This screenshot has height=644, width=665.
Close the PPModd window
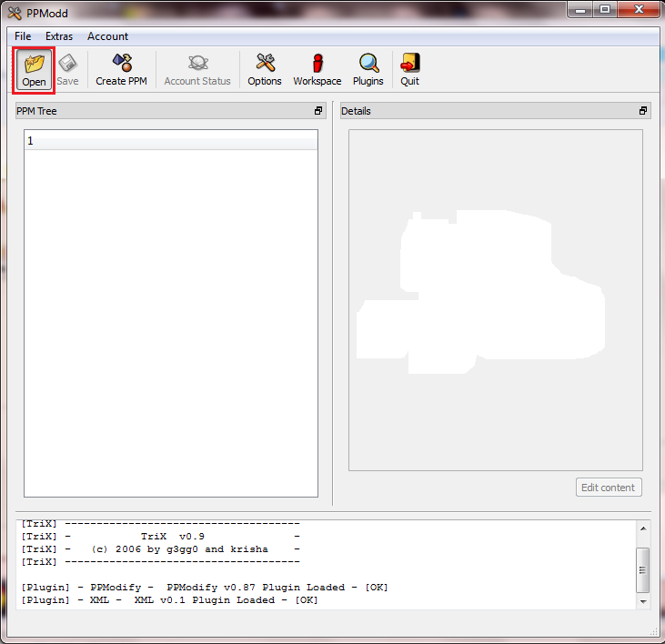click(x=639, y=10)
